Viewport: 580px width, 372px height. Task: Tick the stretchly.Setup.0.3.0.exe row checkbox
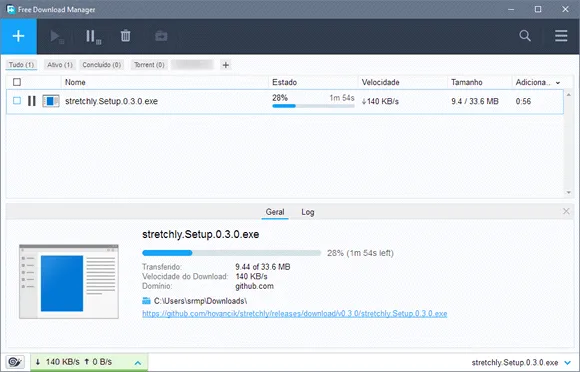17,101
